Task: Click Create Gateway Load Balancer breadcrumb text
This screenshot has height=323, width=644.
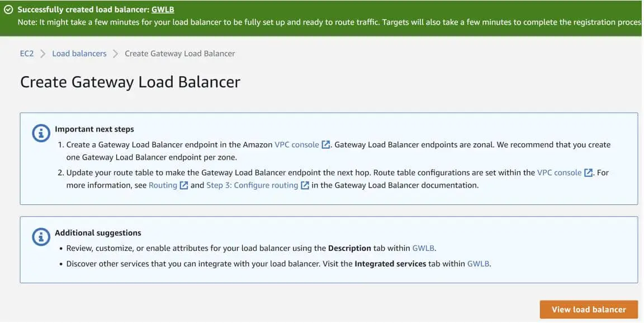Action: [180, 54]
